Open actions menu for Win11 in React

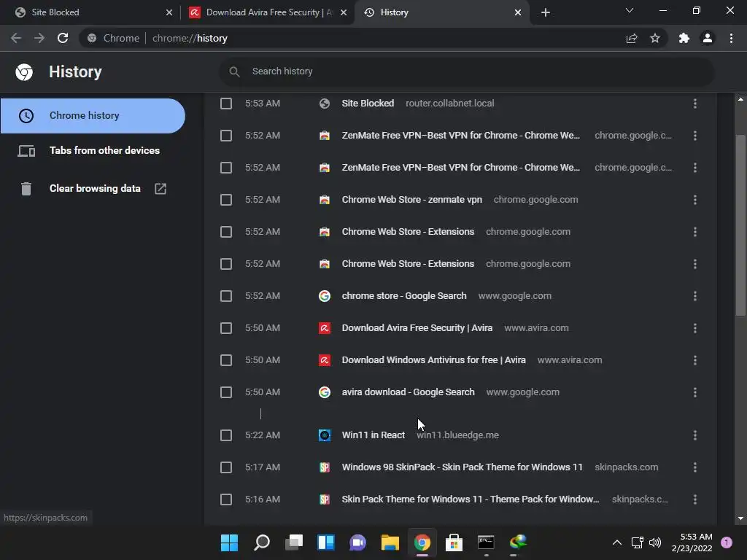(695, 435)
